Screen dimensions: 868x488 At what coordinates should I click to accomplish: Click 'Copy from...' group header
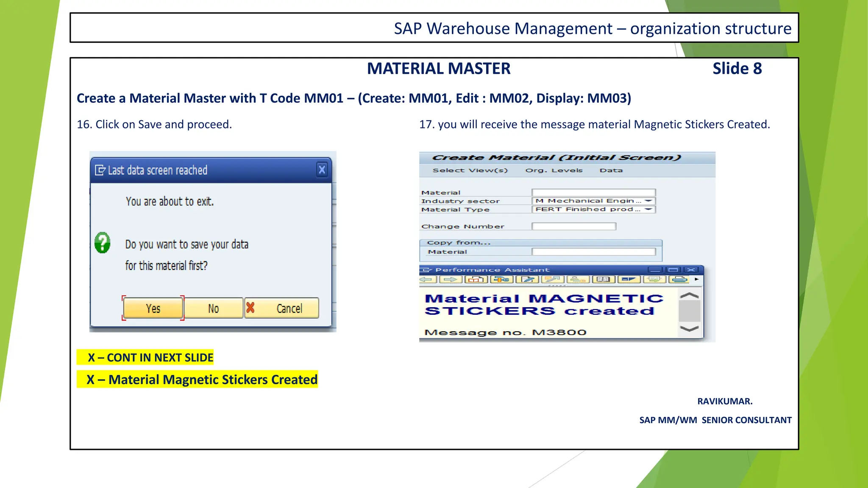(x=459, y=243)
